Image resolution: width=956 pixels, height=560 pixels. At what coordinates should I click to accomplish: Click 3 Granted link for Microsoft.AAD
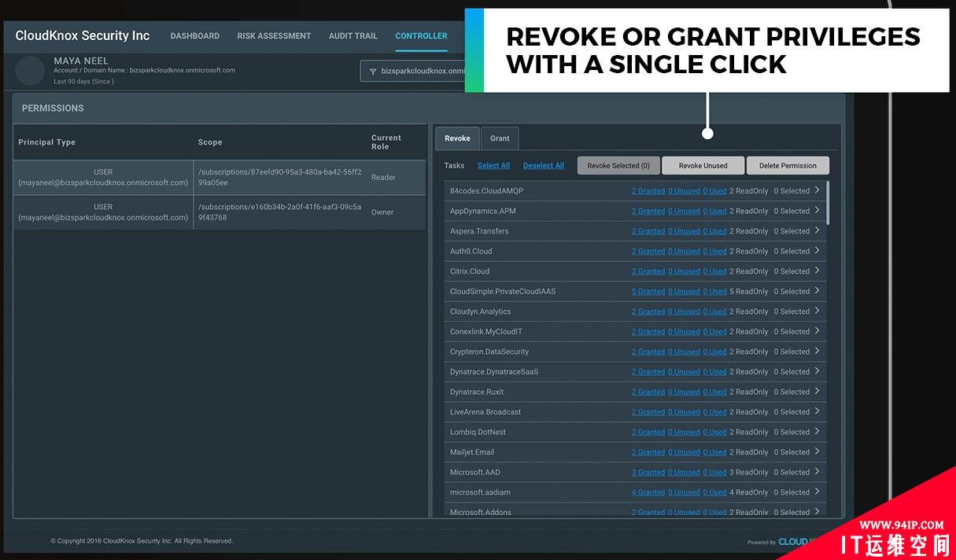(x=648, y=473)
